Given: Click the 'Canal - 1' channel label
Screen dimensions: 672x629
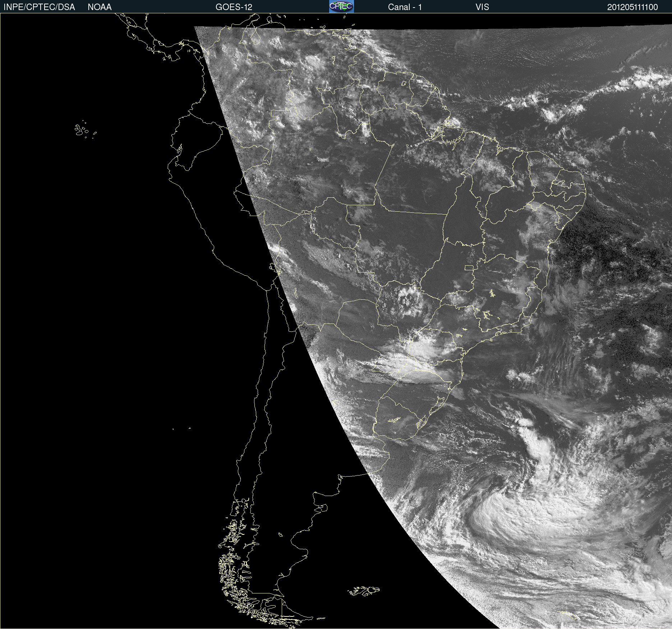Looking at the screenshot, I should coord(405,7).
